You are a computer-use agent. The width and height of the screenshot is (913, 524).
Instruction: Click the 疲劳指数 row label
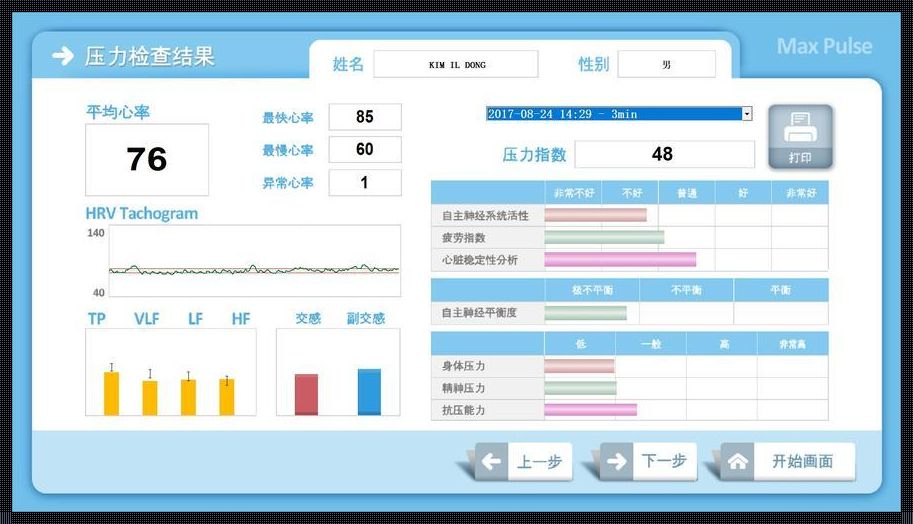tap(463, 238)
